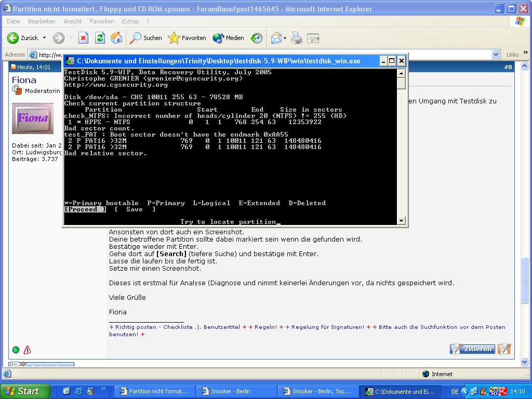This screenshot has height=399, width=532.
Task: Open browsing history clock icon
Action: (257, 38)
